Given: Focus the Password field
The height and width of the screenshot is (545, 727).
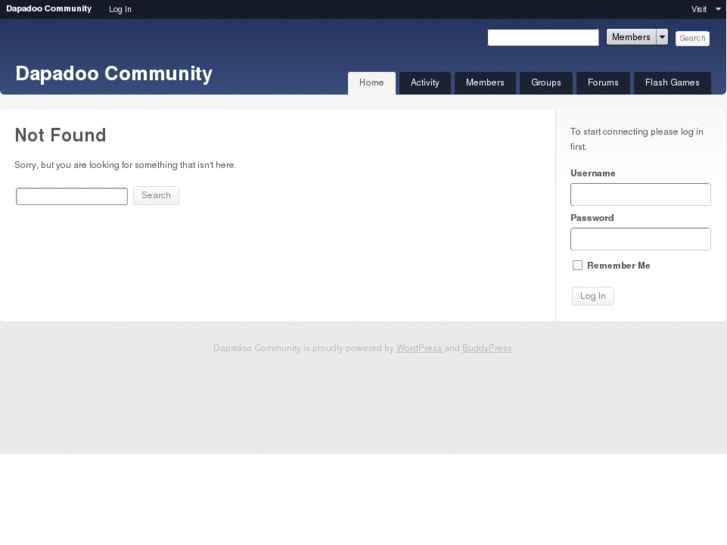Looking at the screenshot, I should click(x=640, y=239).
